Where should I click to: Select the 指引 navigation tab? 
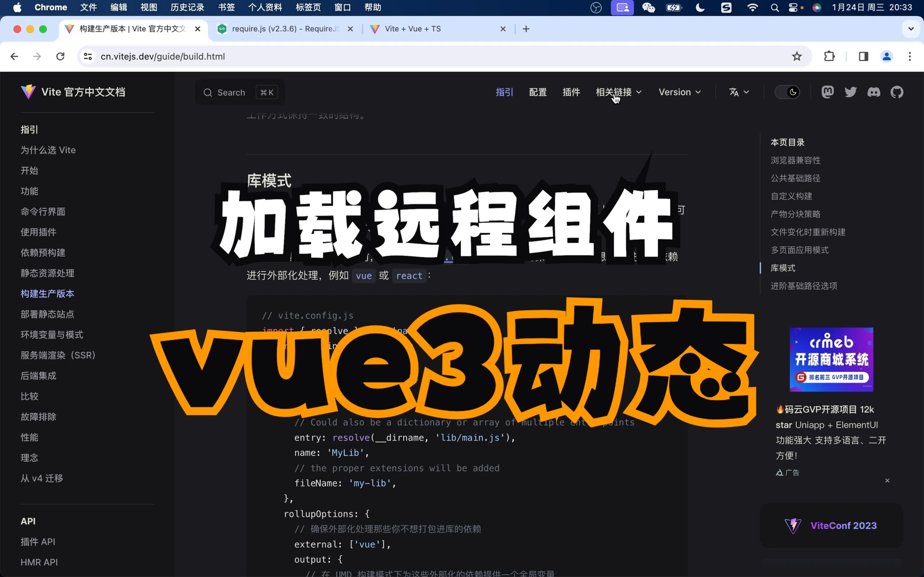503,92
